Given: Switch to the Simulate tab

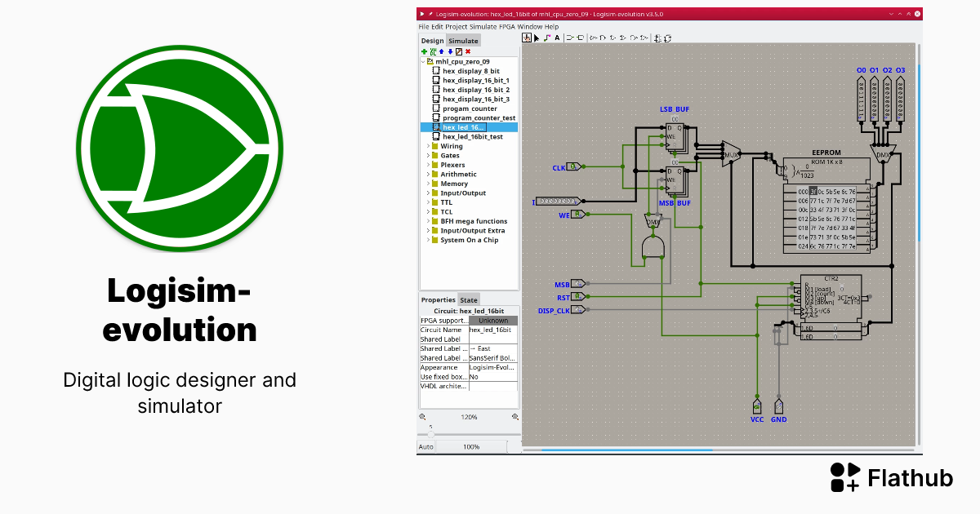Looking at the screenshot, I should coord(463,40).
